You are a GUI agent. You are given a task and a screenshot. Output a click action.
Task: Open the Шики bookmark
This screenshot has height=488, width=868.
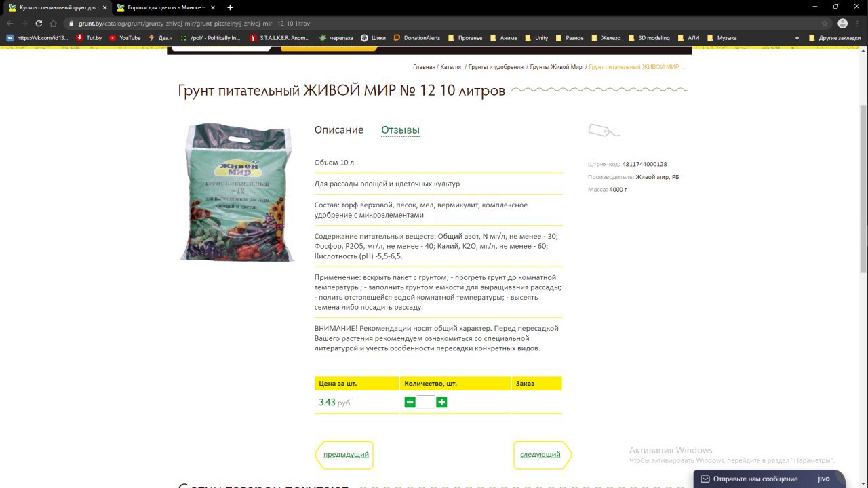pos(374,38)
